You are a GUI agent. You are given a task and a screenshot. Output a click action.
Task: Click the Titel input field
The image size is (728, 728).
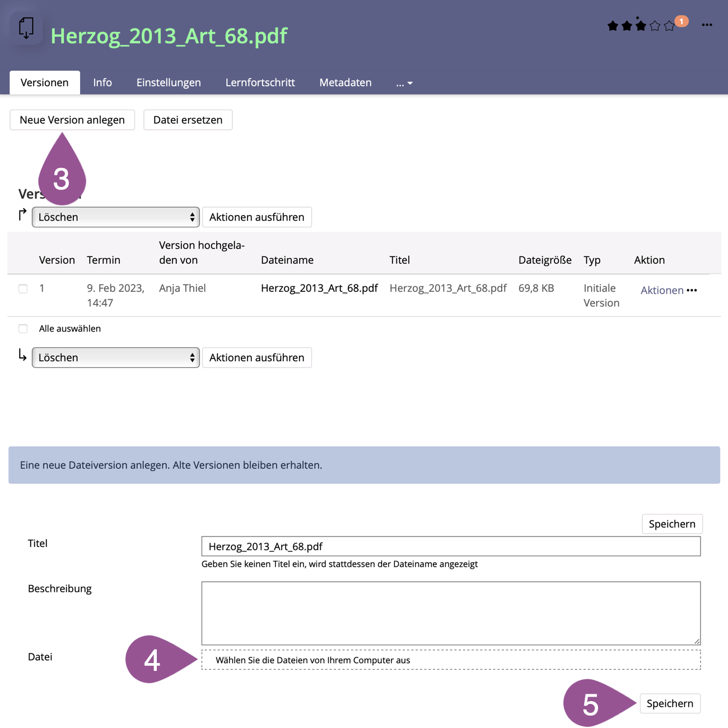tap(450, 547)
